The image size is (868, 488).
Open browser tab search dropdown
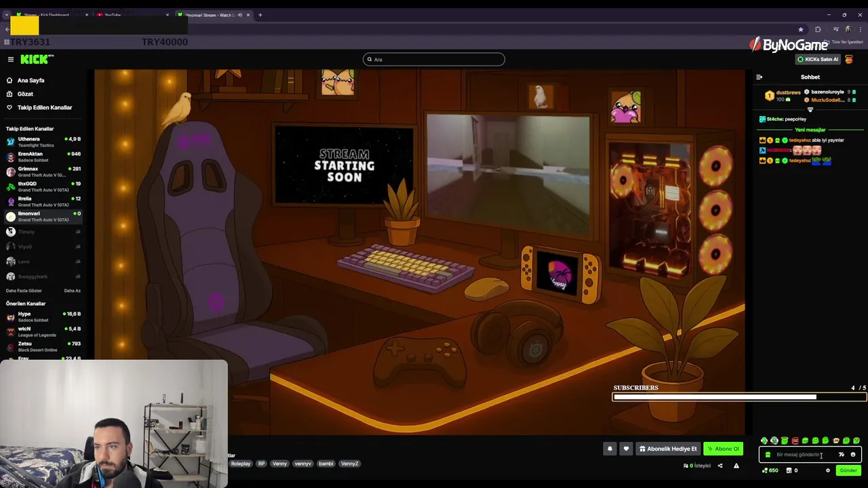[x=6, y=15]
